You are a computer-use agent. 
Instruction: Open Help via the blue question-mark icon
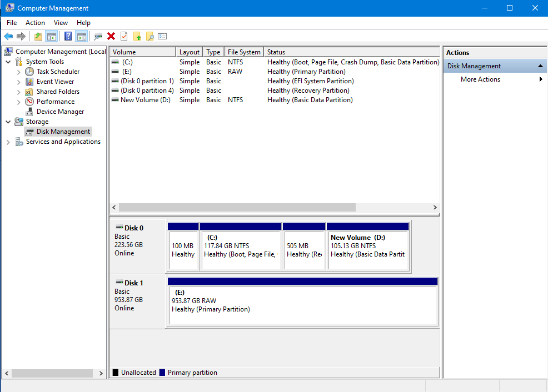point(68,36)
